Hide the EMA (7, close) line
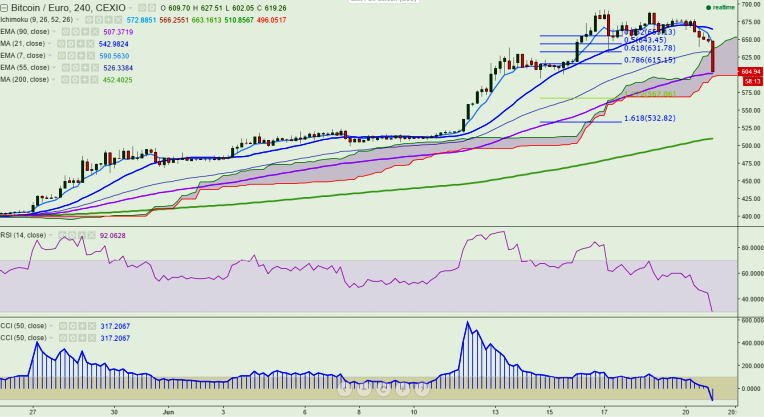 coord(62,56)
